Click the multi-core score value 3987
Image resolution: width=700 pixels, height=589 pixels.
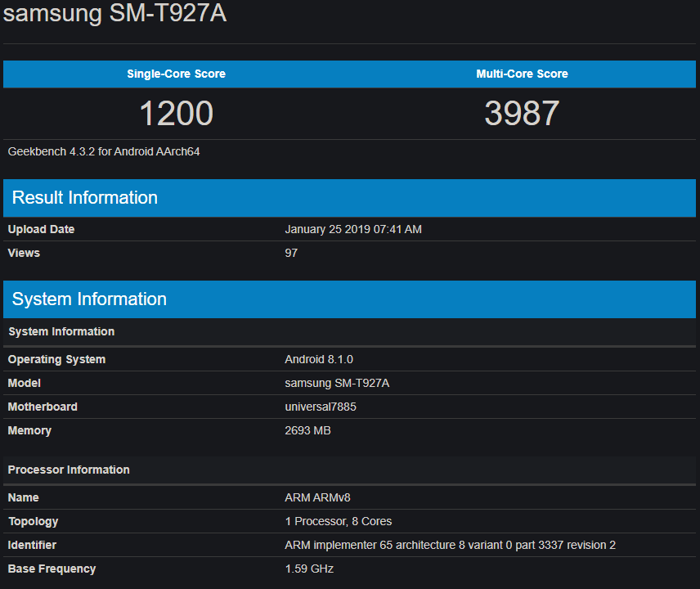[522, 113]
